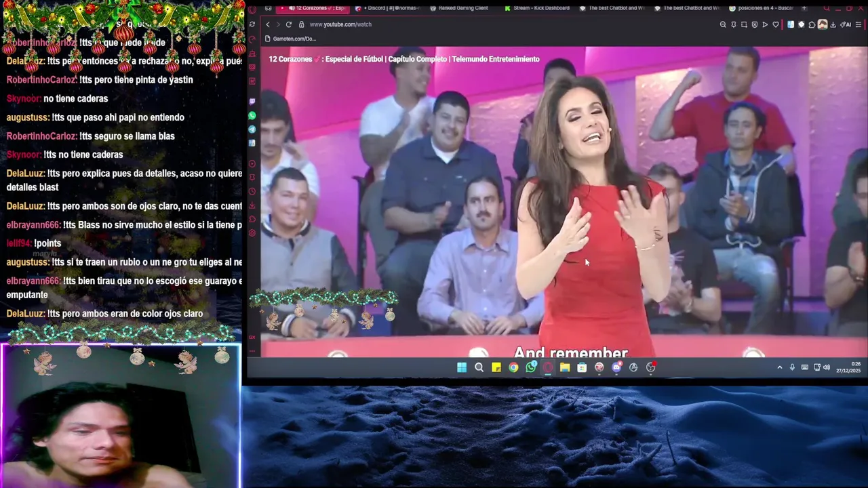Expand hidden system tray icons chevron
868x488 pixels.
779,367
